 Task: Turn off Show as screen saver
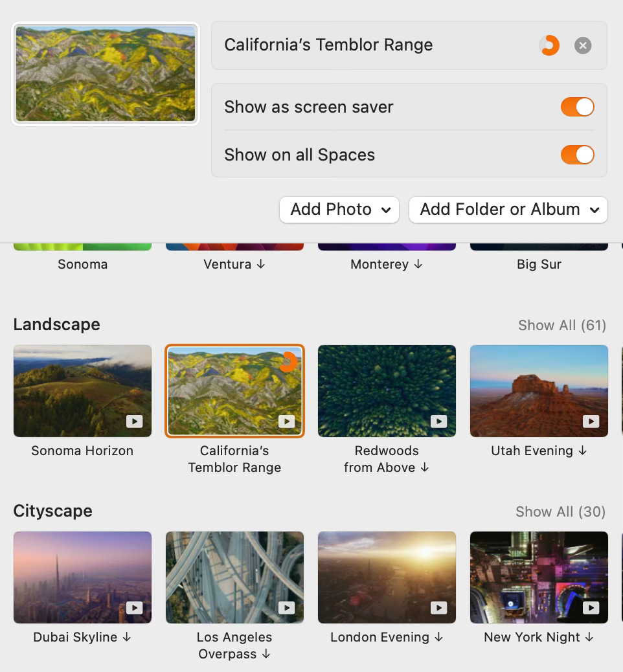577,107
